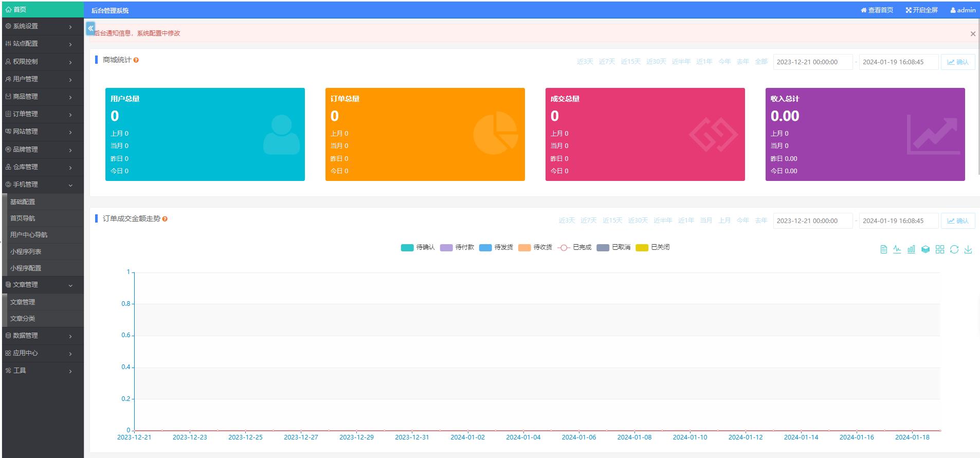Open the chart data view icon
This screenshot has height=458, width=980.
click(x=883, y=249)
